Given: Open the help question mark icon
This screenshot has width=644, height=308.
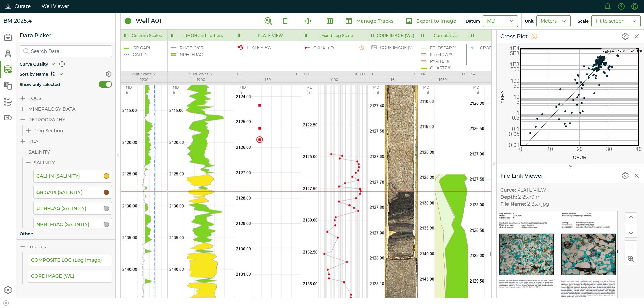Looking at the screenshot, I should point(621,6).
